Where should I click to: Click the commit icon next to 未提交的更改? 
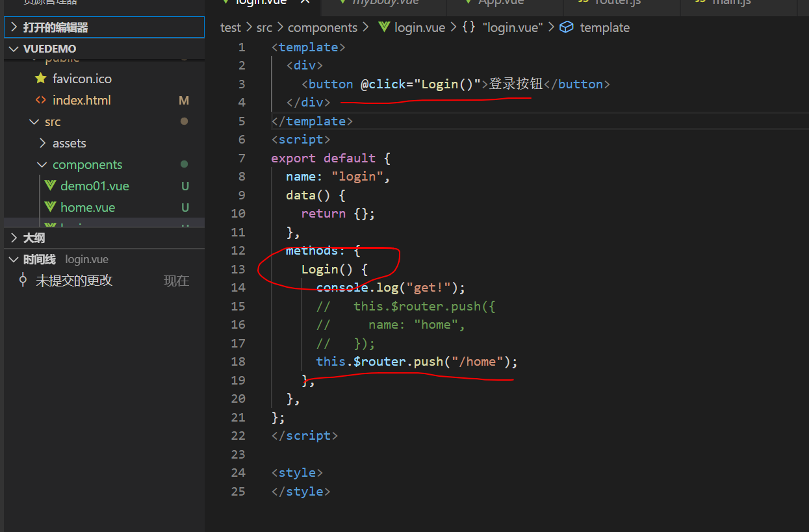pyautogui.click(x=23, y=280)
